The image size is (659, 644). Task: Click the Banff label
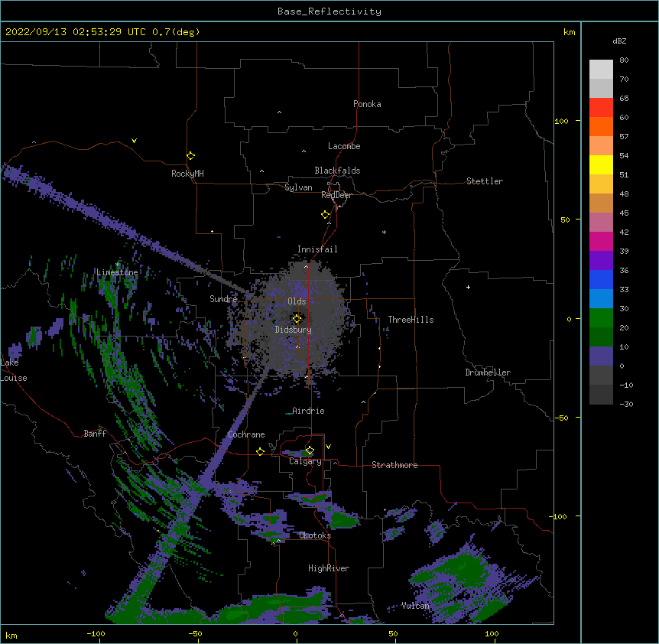95,434
